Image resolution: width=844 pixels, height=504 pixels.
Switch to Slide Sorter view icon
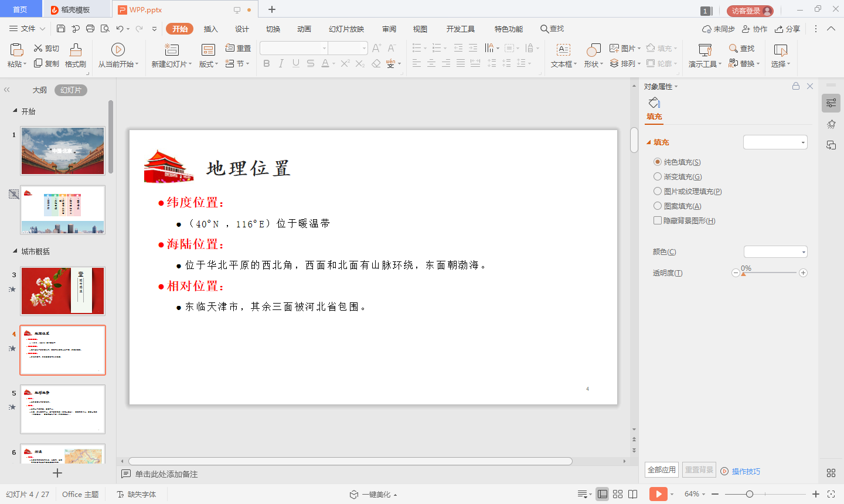[618, 494]
